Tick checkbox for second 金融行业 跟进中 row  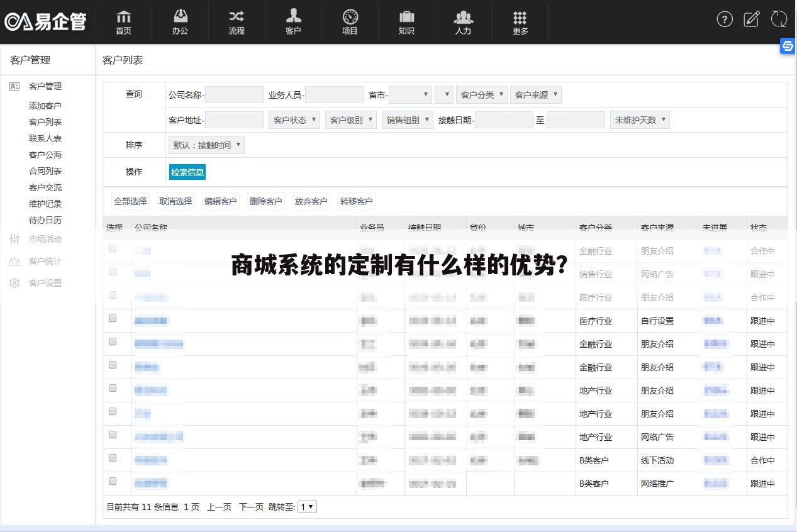coord(113,365)
